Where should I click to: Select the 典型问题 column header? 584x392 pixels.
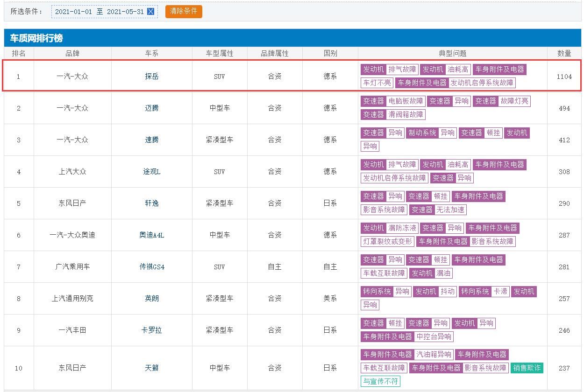(453, 54)
